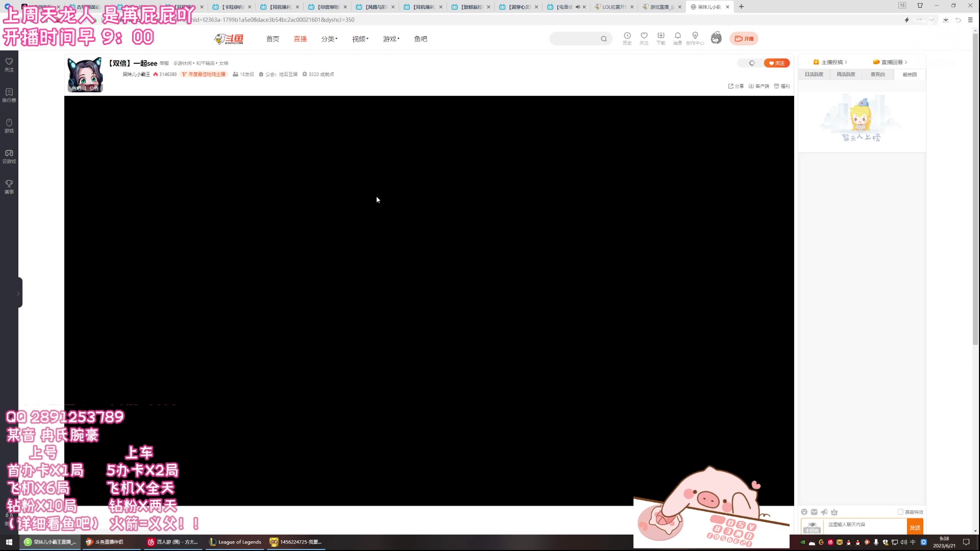Expand the 视频 dropdown menu
The height and width of the screenshot is (551, 980).
tap(360, 39)
